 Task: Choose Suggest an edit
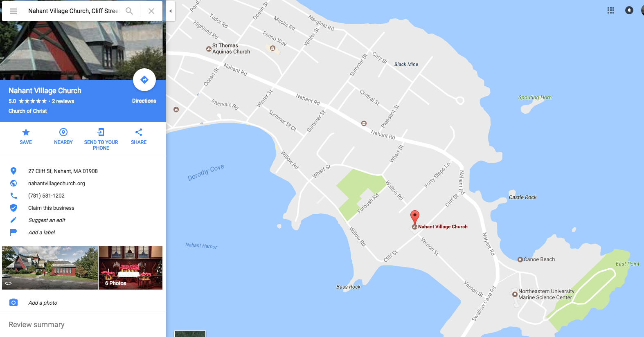click(x=47, y=220)
